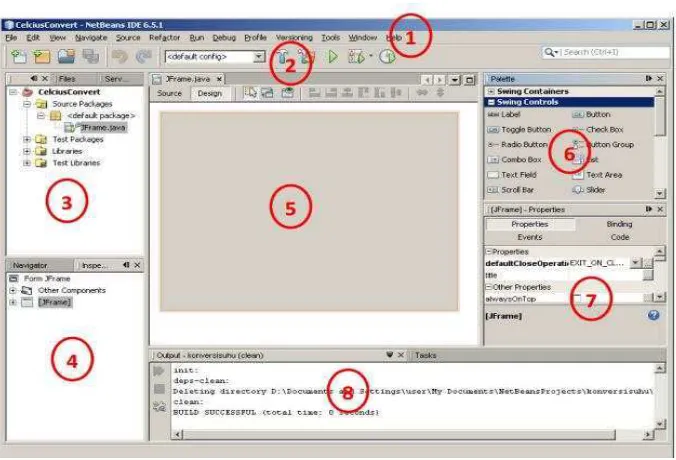Click the Output panel horizontal scrollbar

tap(399, 435)
